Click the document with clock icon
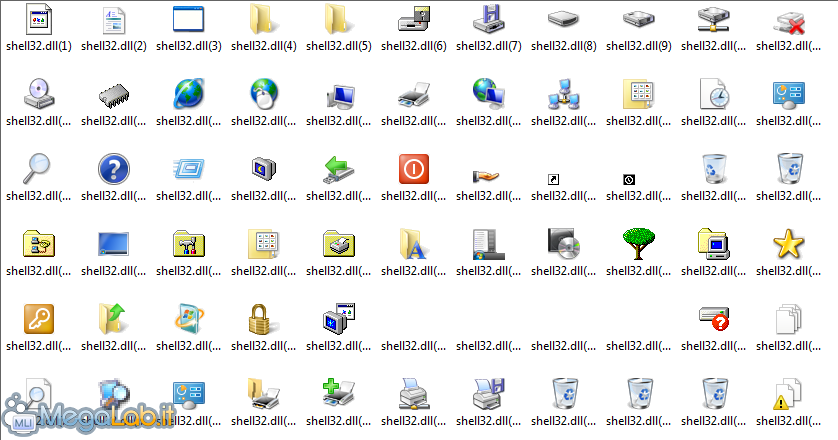Viewport: 838px width, 440px height. tap(715, 94)
